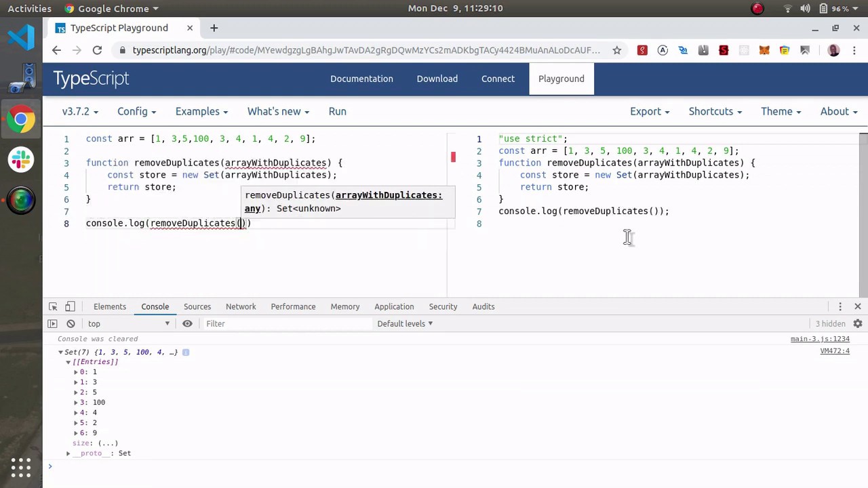This screenshot has width=868, height=488.
Task: Clear the console output
Action: pos(71,323)
